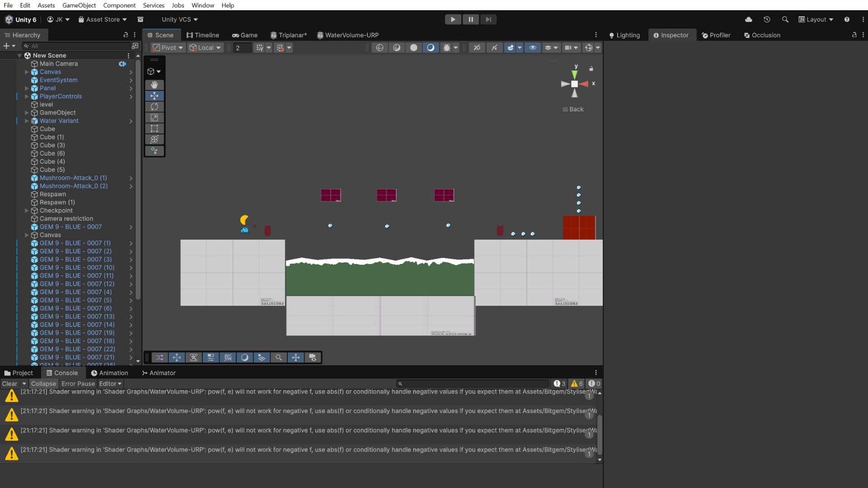Open the version history icon
The image size is (868, 488).
[767, 19]
